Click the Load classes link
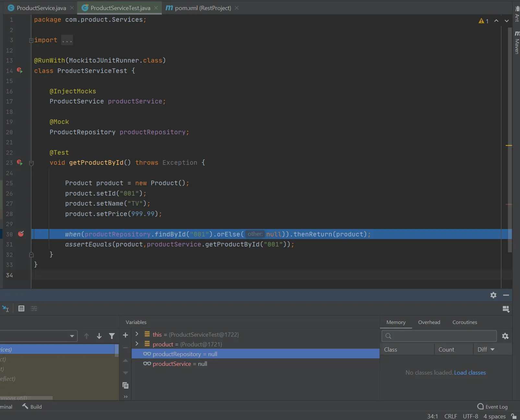 (470, 373)
